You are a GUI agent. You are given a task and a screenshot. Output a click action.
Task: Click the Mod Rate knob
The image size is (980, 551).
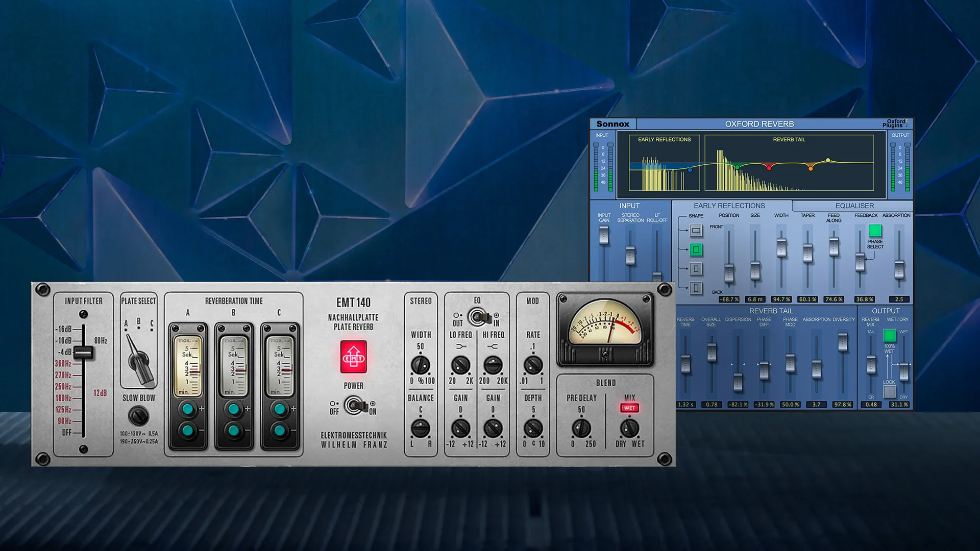[533, 365]
